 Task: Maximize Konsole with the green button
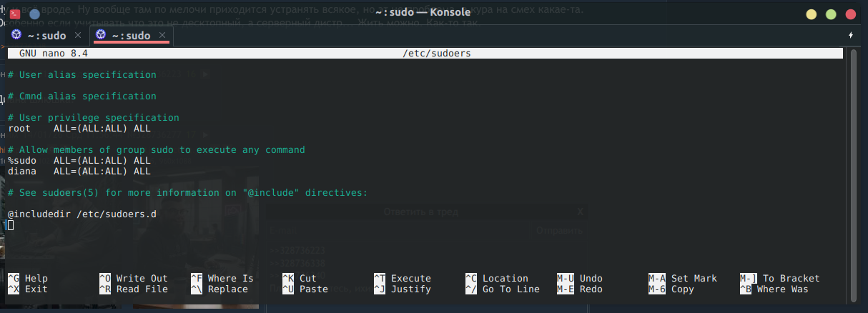tap(831, 14)
